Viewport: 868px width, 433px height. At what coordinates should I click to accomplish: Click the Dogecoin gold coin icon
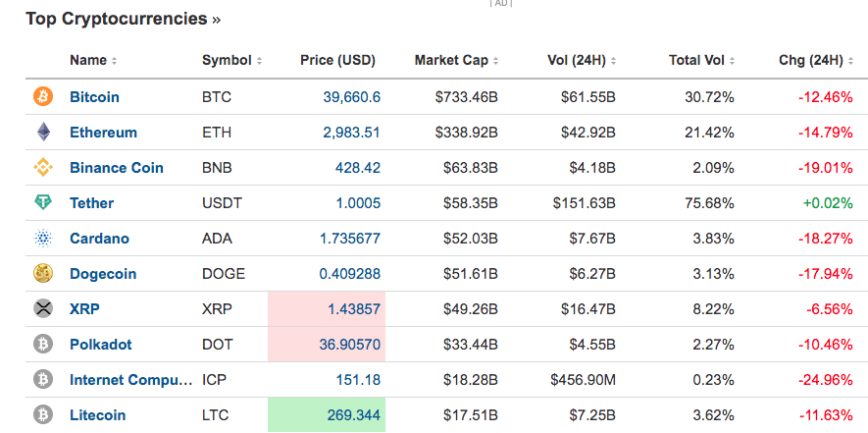pos(42,273)
